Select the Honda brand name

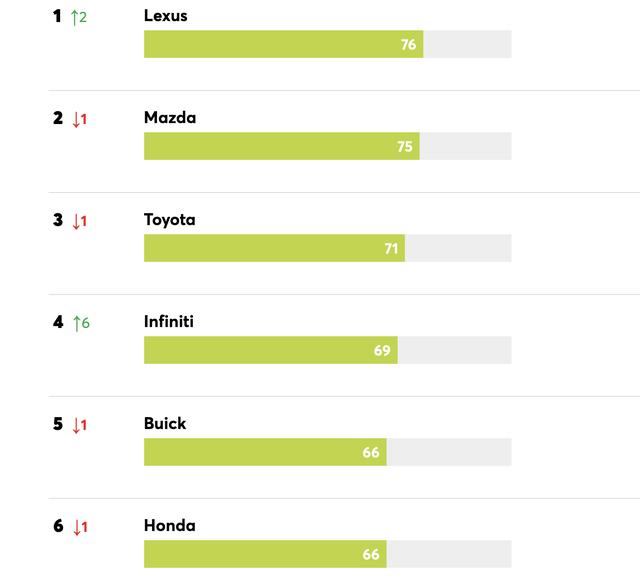(170, 526)
